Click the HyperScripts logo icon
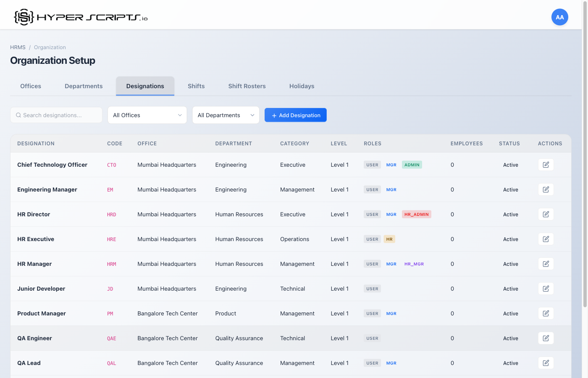This screenshot has height=378, width=588. pos(24,17)
